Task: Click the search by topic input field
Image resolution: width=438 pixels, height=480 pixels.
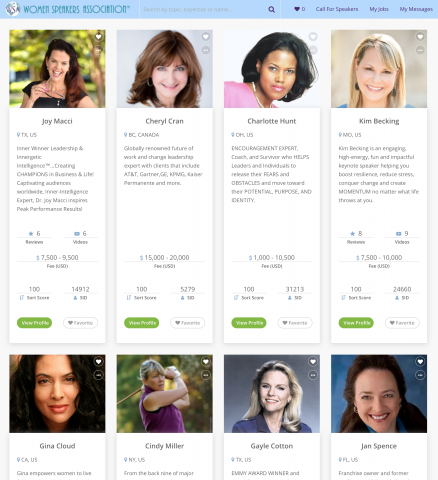Action: [203, 9]
